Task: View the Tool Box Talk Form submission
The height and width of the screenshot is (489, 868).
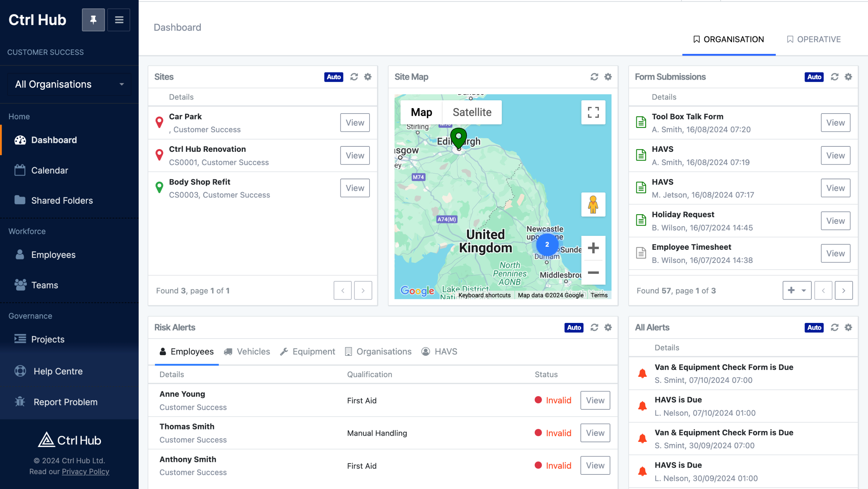Action: click(x=835, y=123)
